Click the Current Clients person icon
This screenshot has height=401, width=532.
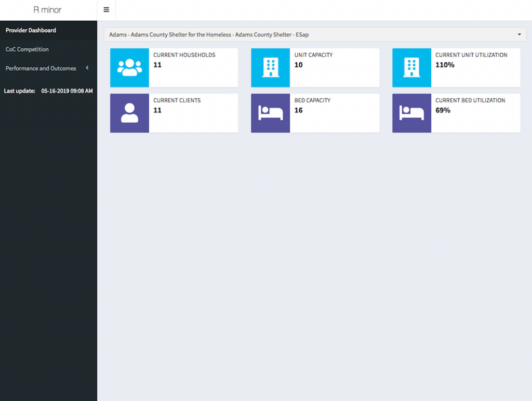(x=129, y=113)
